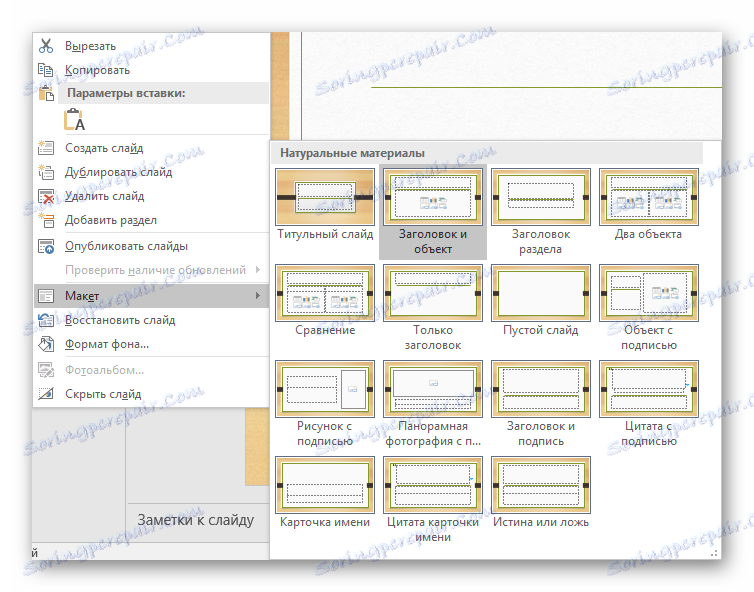Image resolution: width=754 pixels, height=592 pixels.
Task: Click the scissors Cut icon
Action: point(46,46)
